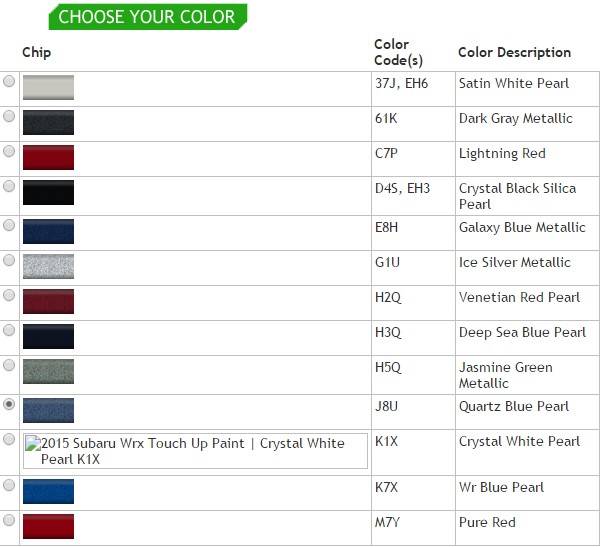Click the Jasmine Green Metallic chip

pos(49,373)
